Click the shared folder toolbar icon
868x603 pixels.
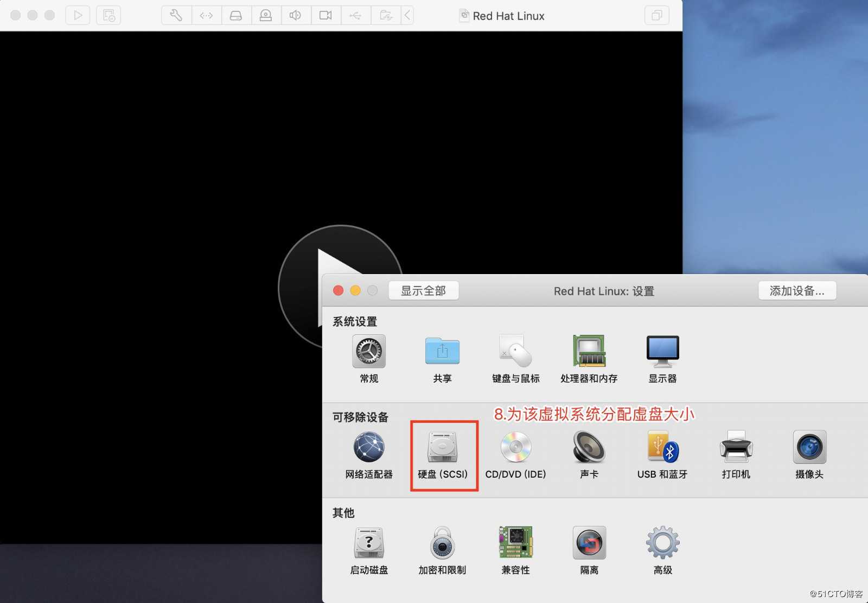[386, 15]
